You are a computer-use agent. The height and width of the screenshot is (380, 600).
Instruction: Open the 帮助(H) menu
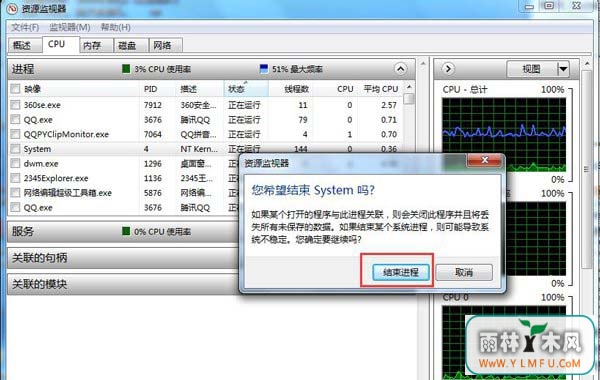click(x=116, y=28)
